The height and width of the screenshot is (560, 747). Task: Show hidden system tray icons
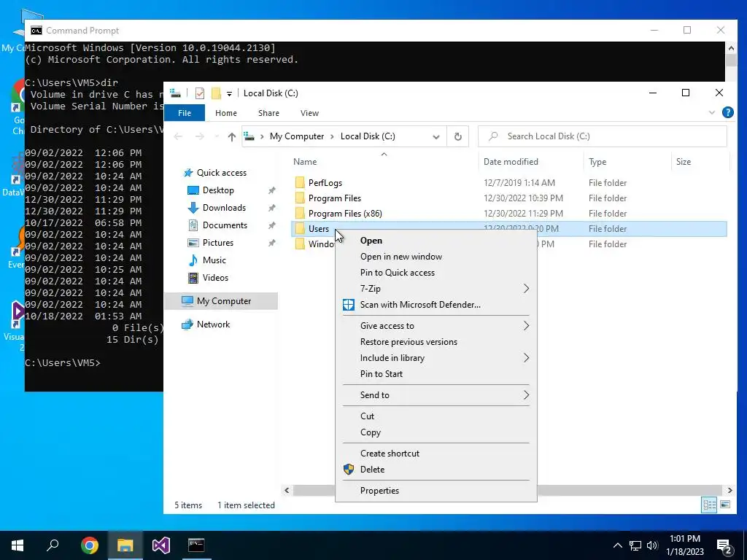pyautogui.click(x=617, y=545)
